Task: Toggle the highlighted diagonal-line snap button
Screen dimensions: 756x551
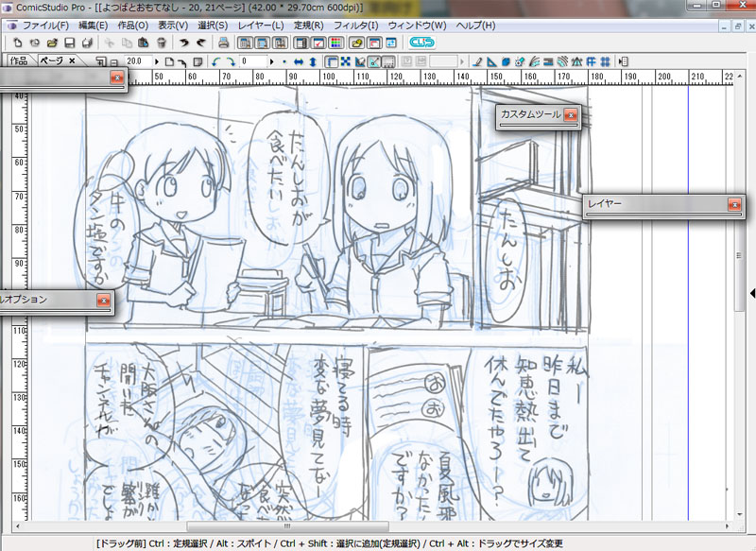Action: 374,61
